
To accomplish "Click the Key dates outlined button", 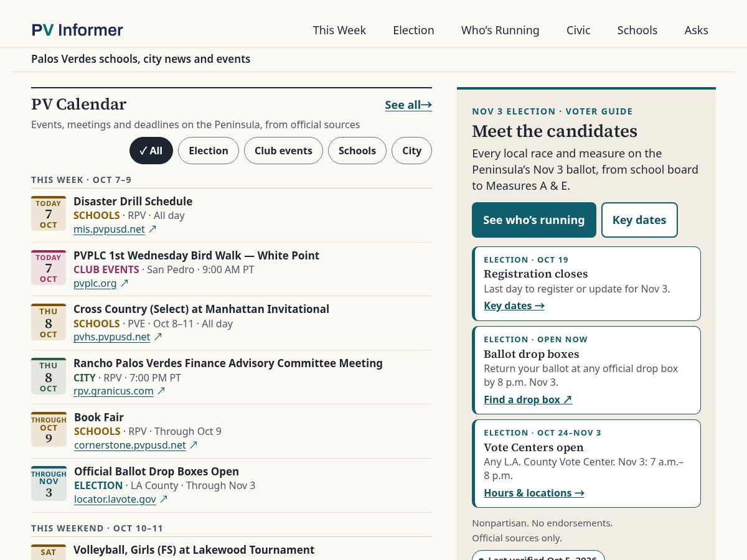I will click(639, 220).
